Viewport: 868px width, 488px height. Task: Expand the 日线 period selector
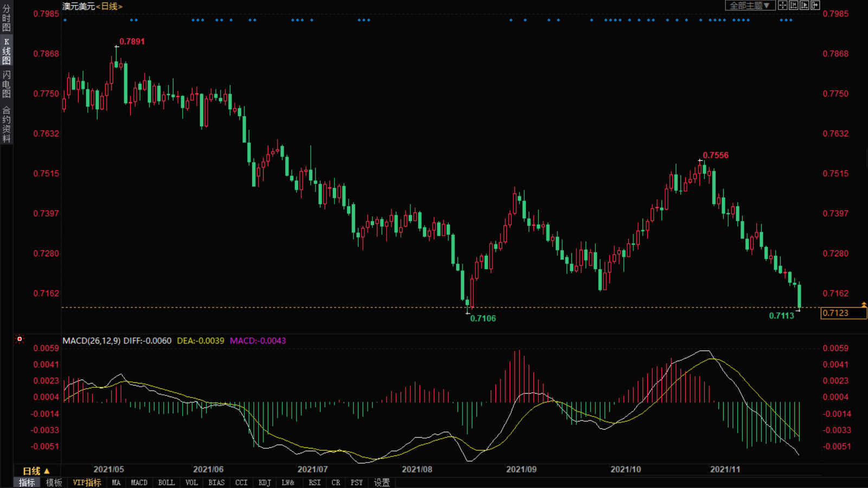(x=36, y=471)
